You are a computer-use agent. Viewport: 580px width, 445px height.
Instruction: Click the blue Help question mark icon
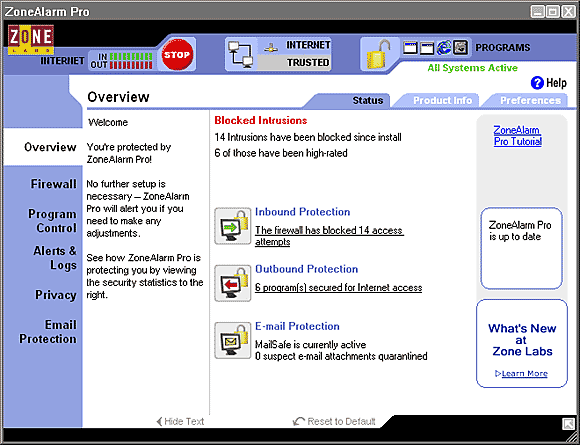pyautogui.click(x=537, y=83)
